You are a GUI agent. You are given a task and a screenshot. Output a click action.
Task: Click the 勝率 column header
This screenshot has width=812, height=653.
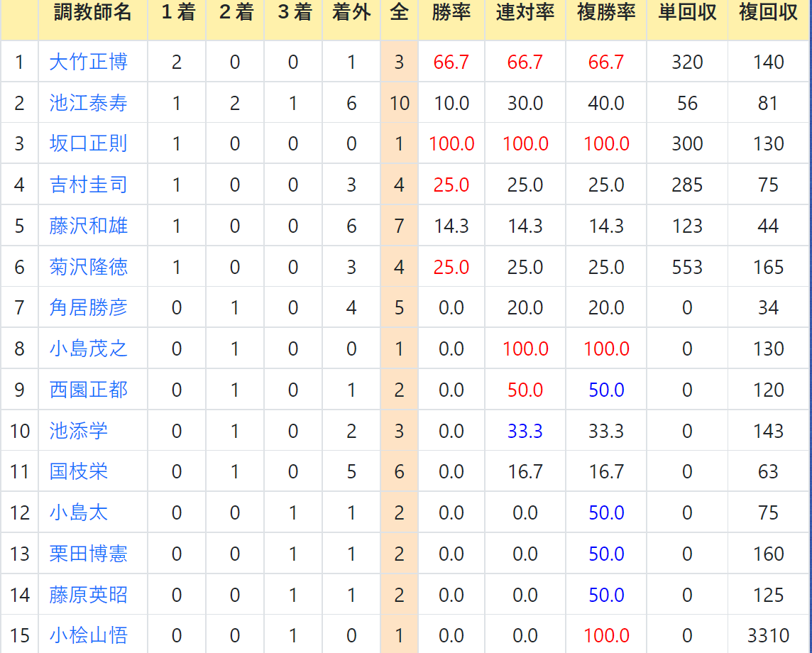coord(451,13)
